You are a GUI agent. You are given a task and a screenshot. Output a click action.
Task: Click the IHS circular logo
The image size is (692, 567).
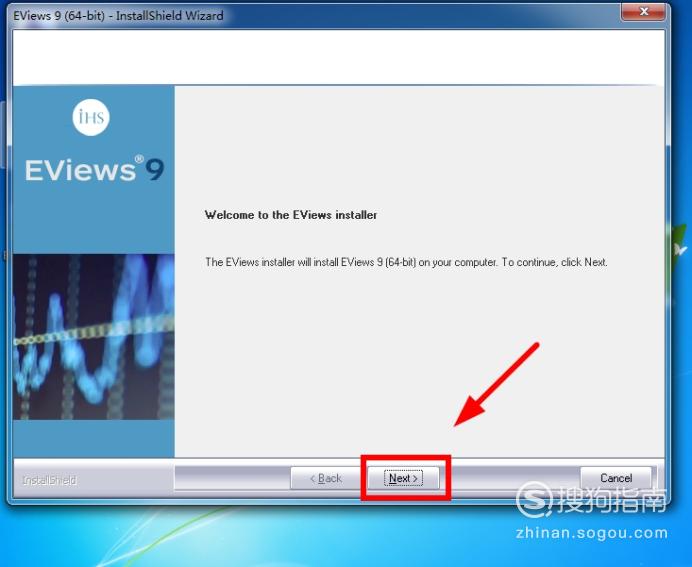pos(91,117)
